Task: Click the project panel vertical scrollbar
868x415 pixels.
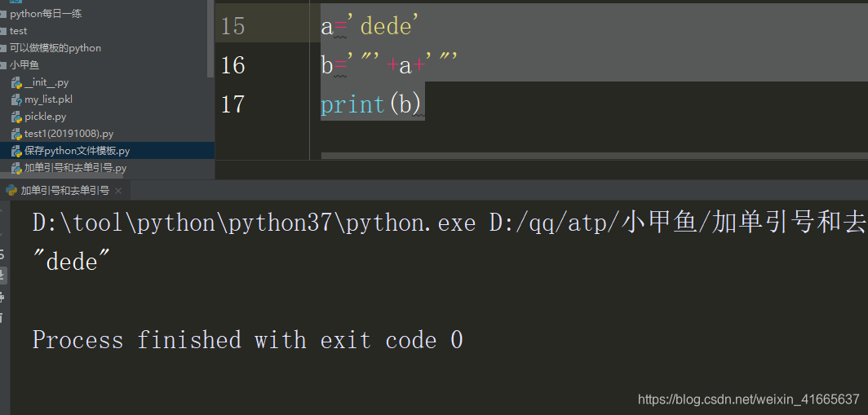Action: [210, 39]
